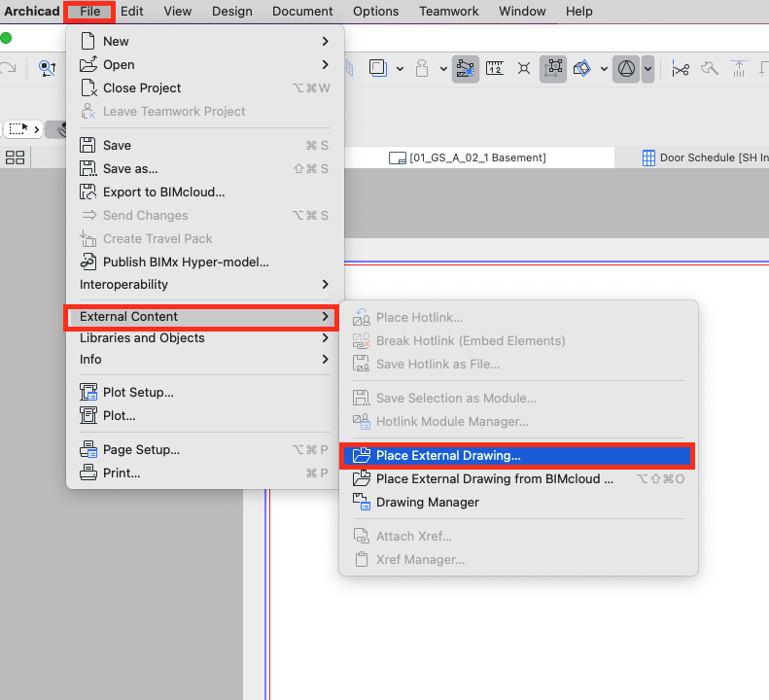Toggle the guide lines toolbar icon

465,68
